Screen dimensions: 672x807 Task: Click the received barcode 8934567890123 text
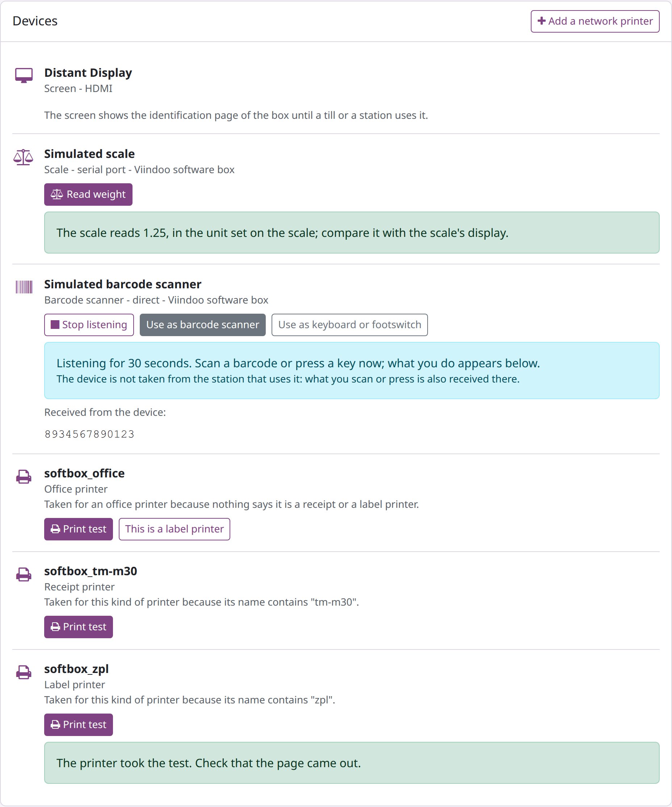tap(89, 434)
